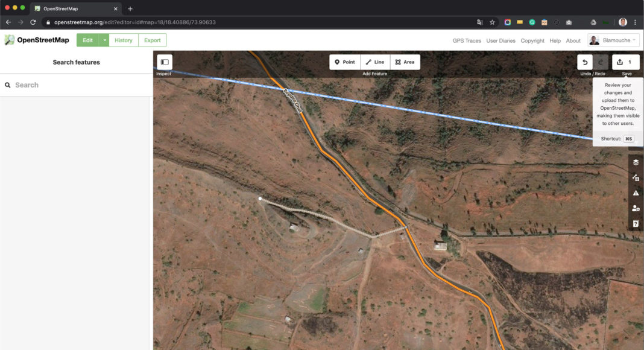The image size is (644, 350).
Task: Open the Blamouche user menu
Action: (613, 40)
